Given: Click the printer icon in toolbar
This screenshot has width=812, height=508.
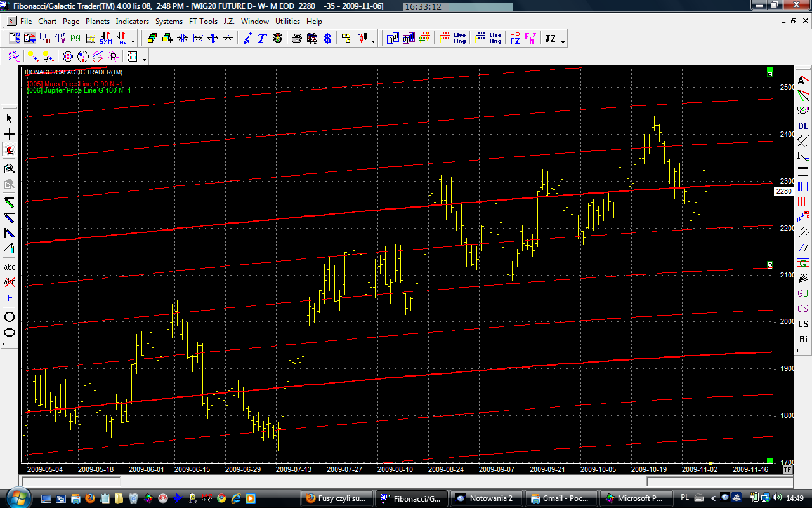Looking at the screenshot, I should [x=296, y=39].
